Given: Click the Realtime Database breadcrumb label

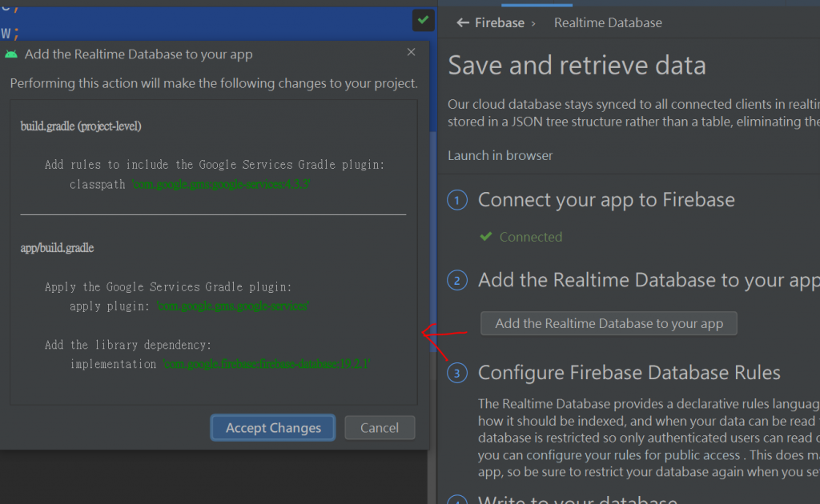Looking at the screenshot, I should coord(608,23).
